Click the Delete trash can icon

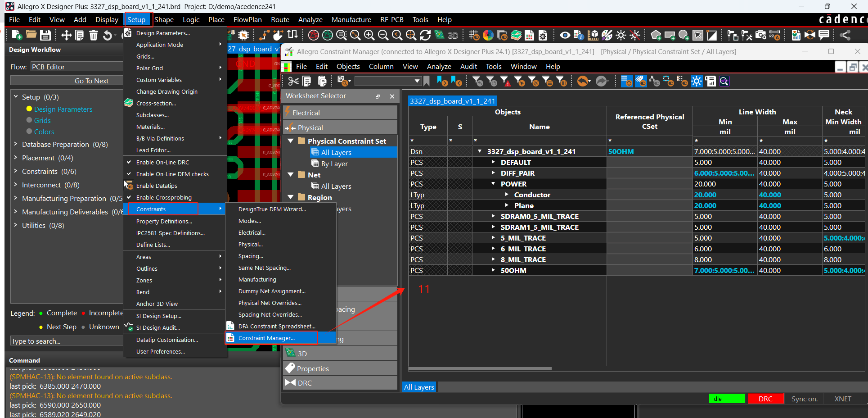(x=94, y=35)
